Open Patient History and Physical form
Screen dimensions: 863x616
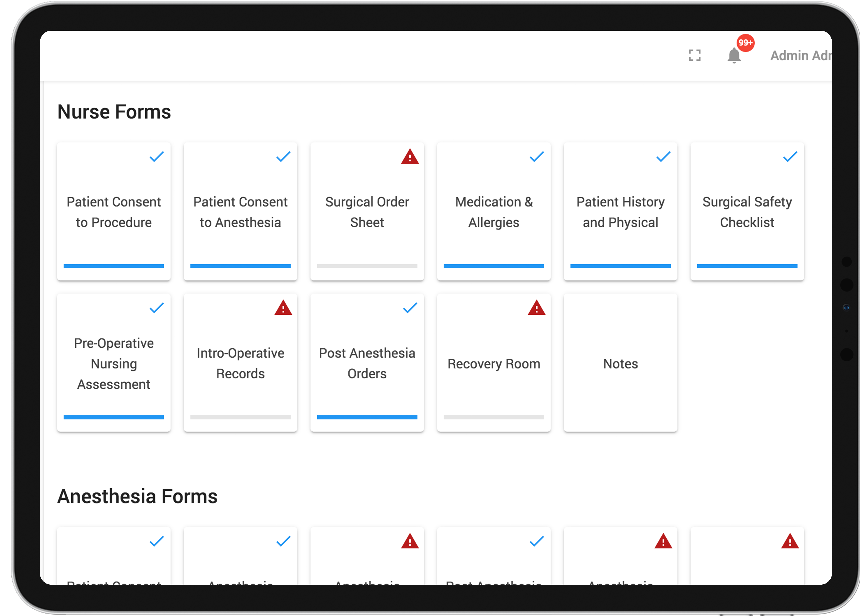pos(621,212)
